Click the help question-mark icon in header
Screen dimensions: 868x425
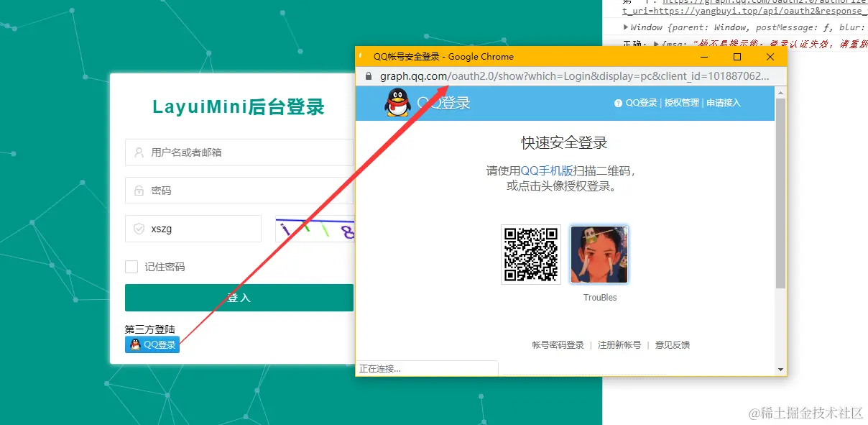618,103
